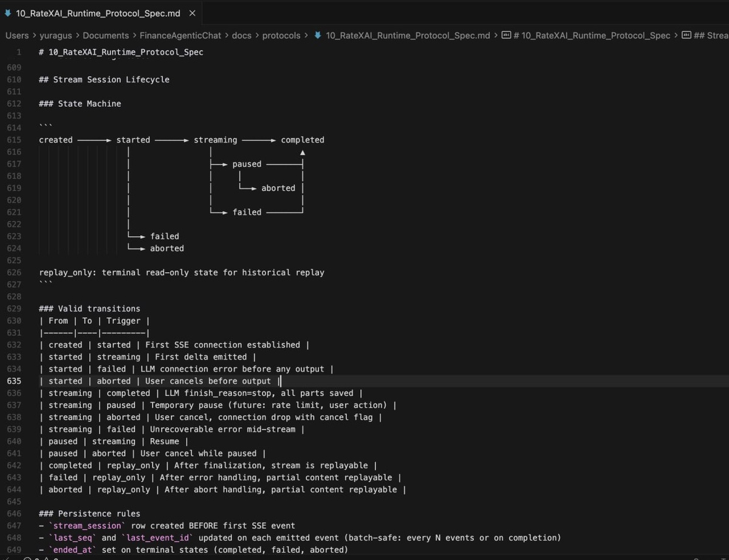The image size is (729, 560).
Task: Click 'LLM connection error before any output' text
Action: click(232, 369)
